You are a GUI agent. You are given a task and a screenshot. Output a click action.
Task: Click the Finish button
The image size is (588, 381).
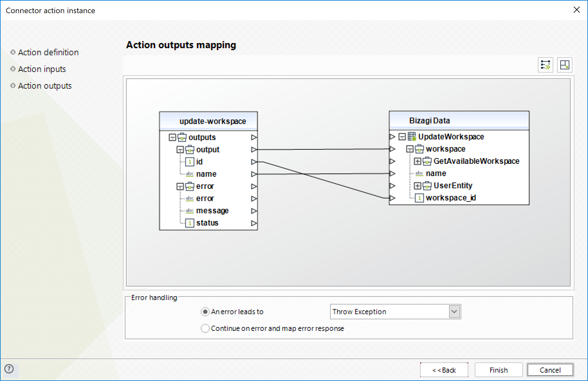tap(499, 370)
